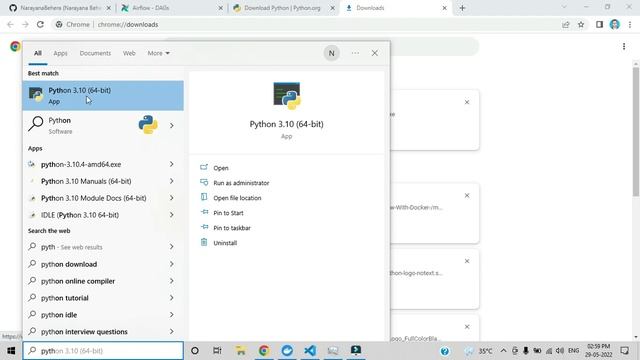
Task: Open Chrome three-dot menu
Action: [630, 24]
